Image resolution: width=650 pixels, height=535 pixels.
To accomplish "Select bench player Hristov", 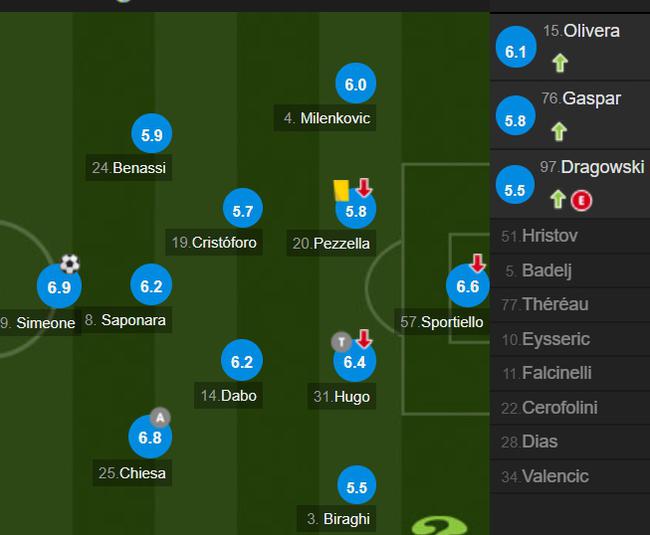I will pos(570,236).
